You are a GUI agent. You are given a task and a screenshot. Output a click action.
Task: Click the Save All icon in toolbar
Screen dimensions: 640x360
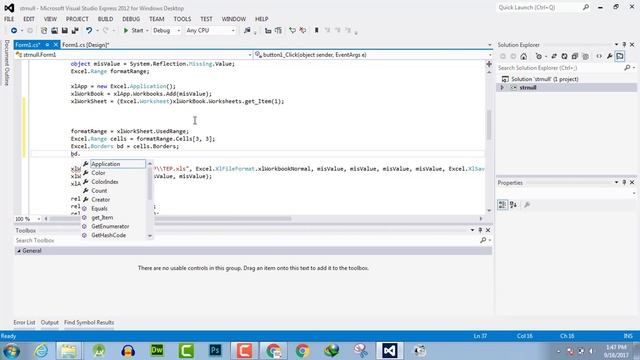click(x=75, y=31)
